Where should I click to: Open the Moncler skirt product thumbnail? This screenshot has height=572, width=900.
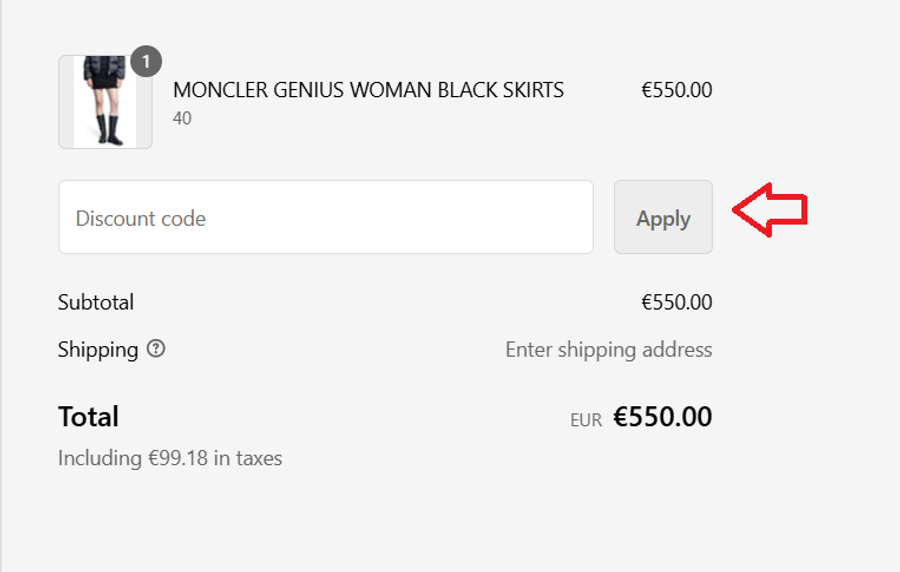tap(105, 102)
